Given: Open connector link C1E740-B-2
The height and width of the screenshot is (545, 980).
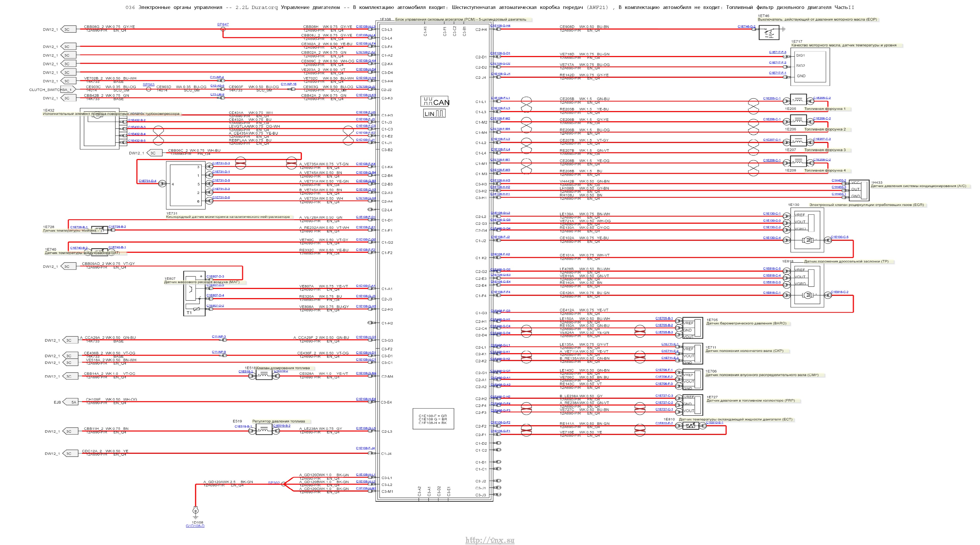Looking at the screenshot, I should pyautogui.click(x=79, y=248).
